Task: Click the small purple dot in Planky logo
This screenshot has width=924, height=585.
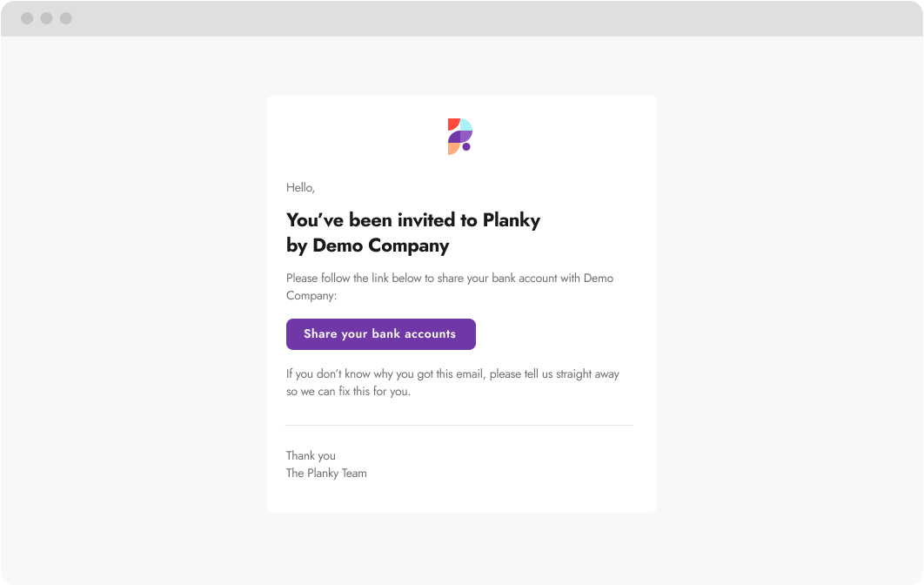Action: [466, 147]
